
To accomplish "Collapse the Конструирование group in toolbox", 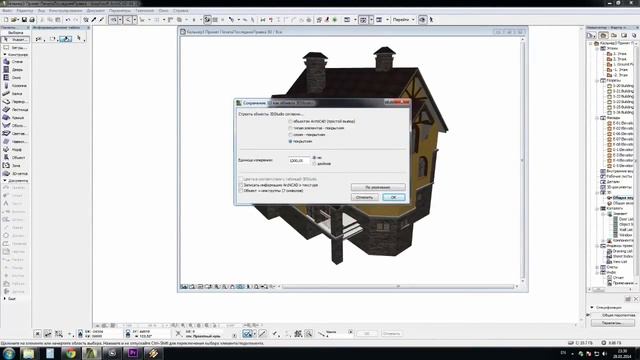I will click(5, 54).
